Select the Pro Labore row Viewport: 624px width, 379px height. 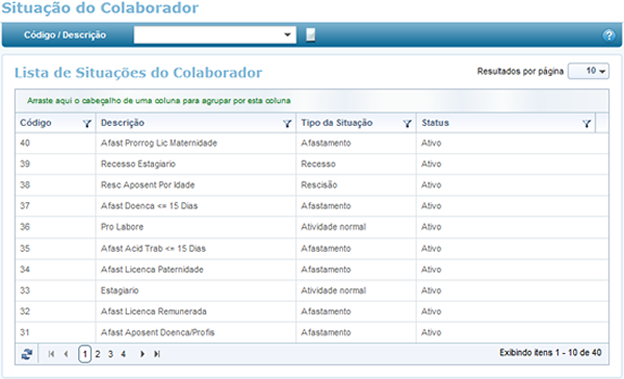click(x=312, y=227)
